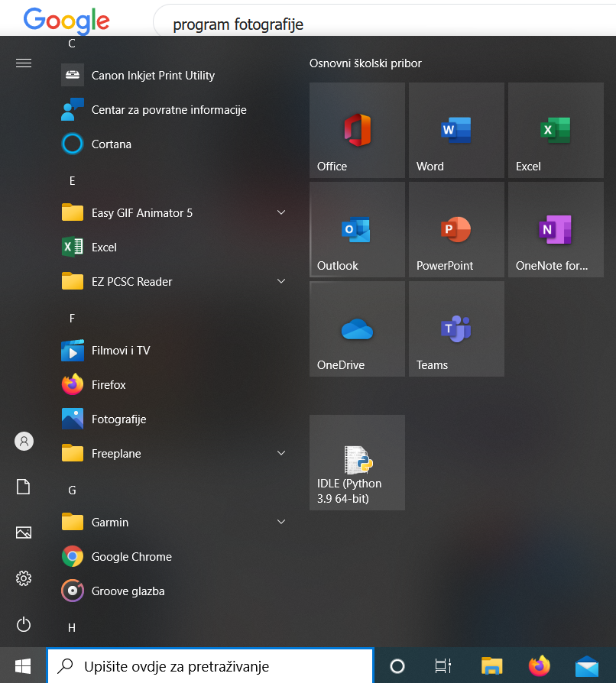The height and width of the screenshot is (683, 616).
Task: Click the letter F section header
Action: tap(73, 319)
